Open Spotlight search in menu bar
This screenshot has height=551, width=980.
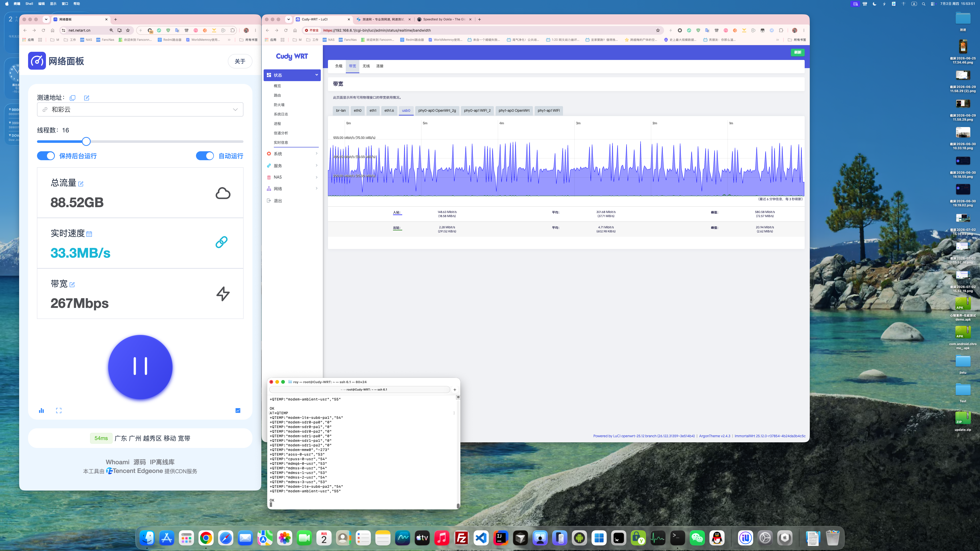(923, 4)
